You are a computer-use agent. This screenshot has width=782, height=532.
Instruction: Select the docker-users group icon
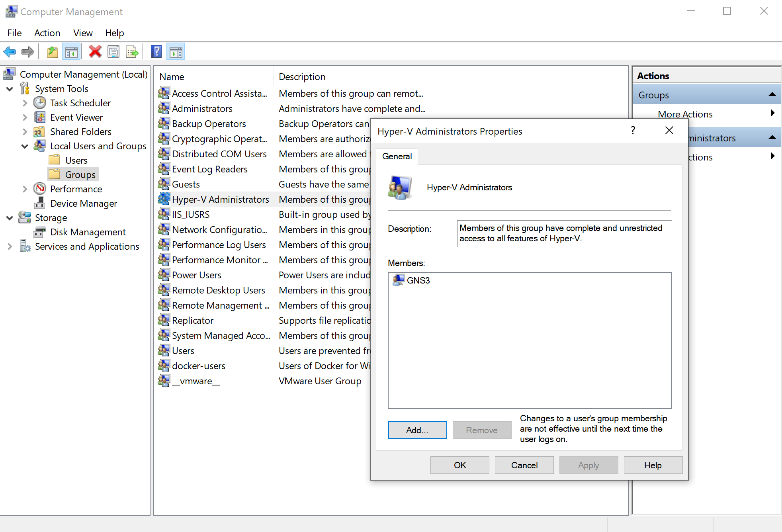click(163, 365)
